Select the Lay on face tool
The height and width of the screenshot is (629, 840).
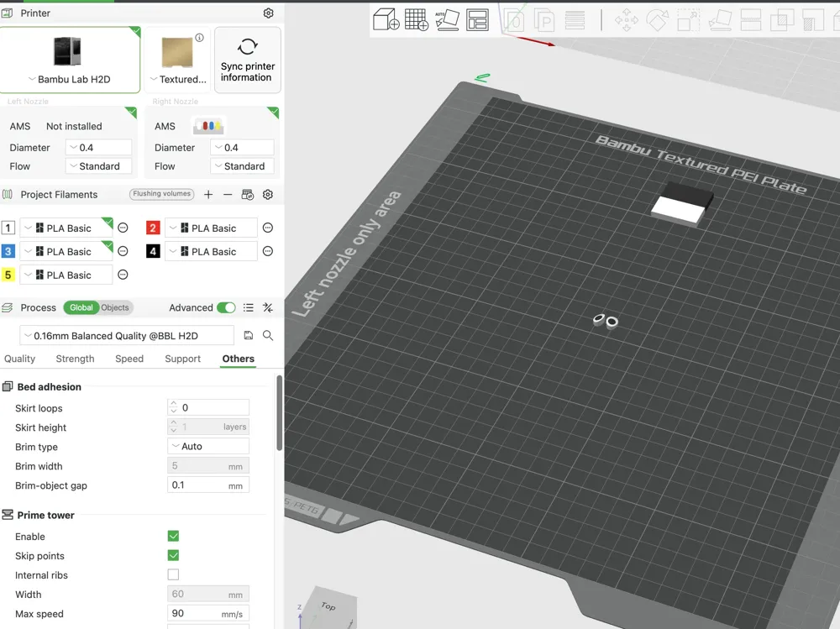pyautogui.click(x=720, y=21)
